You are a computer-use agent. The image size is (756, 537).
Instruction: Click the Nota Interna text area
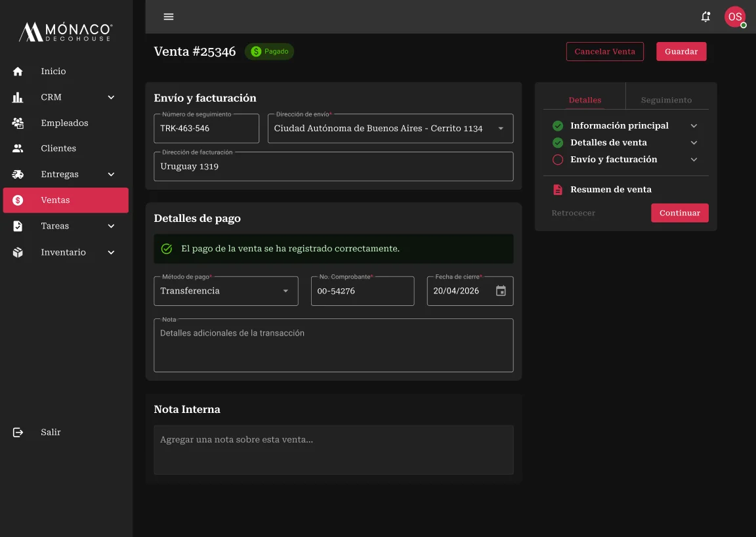click(333, 450)
